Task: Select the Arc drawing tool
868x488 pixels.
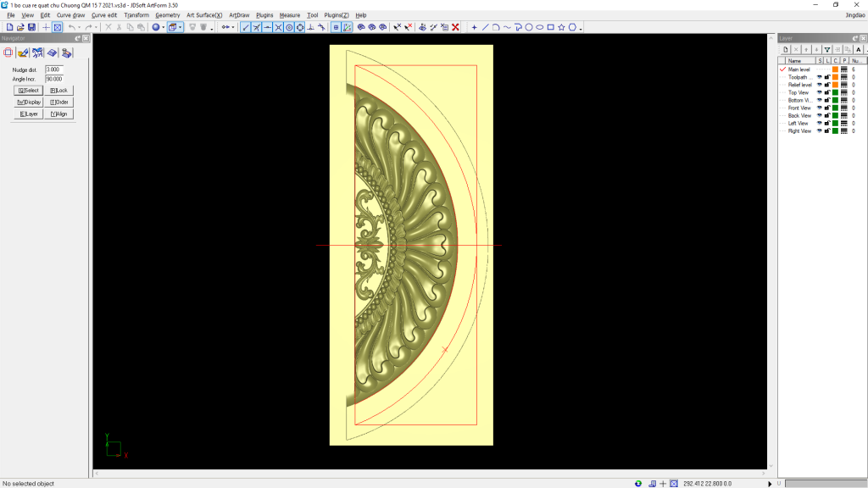Action: [x=496, y=27]
